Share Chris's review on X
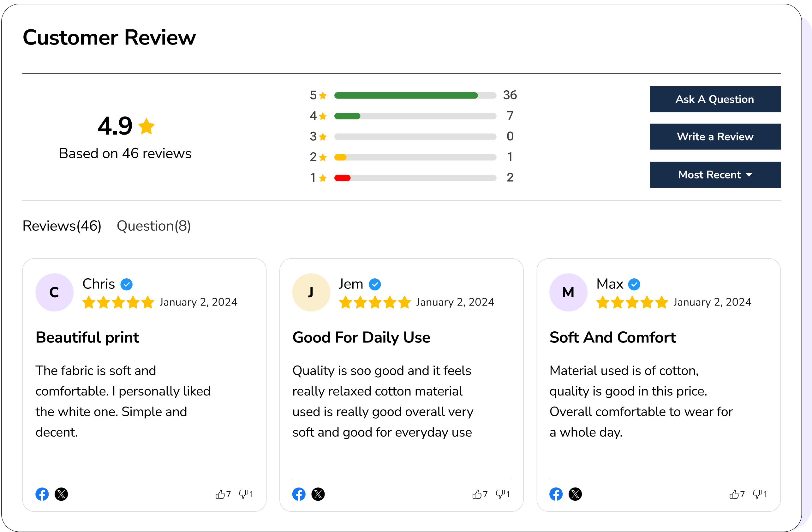The height and width of the screenshot is (532, 812). [x=62, y=494]
